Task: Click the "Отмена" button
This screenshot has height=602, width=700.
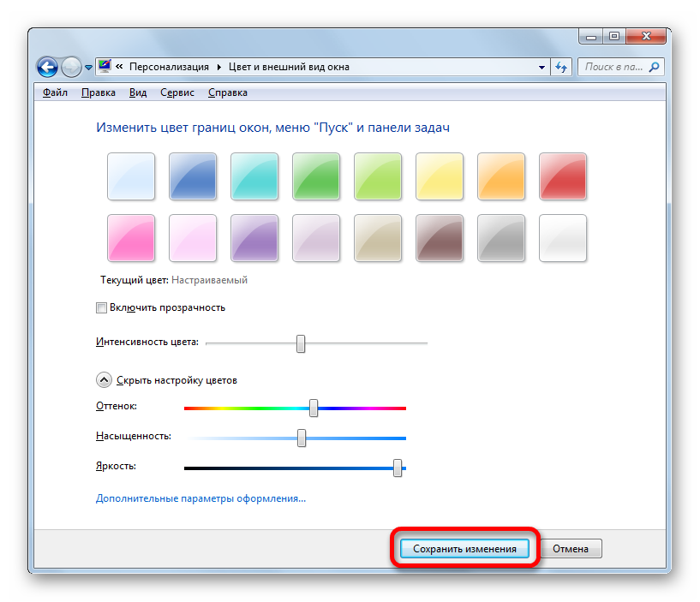Action: pos(570,548)
